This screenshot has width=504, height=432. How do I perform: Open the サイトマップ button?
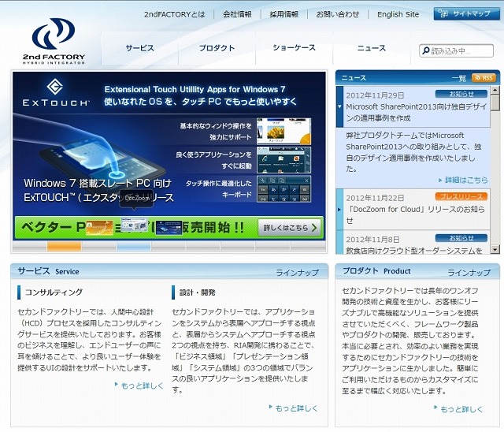pyautogui.click(x=466, y=14)
